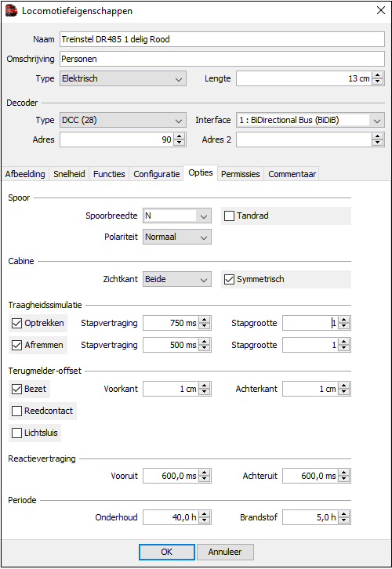Click the locomotive icon in title bar
The width and height of the screenshot is (392, 569).
point(11,11)
